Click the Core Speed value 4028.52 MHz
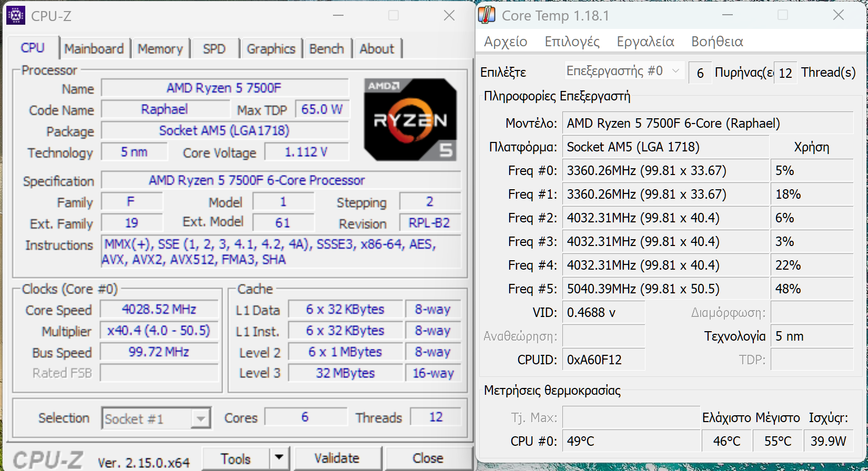Image resolution: width=868 pixels, height=471 pixels. [x=159, y=309]
